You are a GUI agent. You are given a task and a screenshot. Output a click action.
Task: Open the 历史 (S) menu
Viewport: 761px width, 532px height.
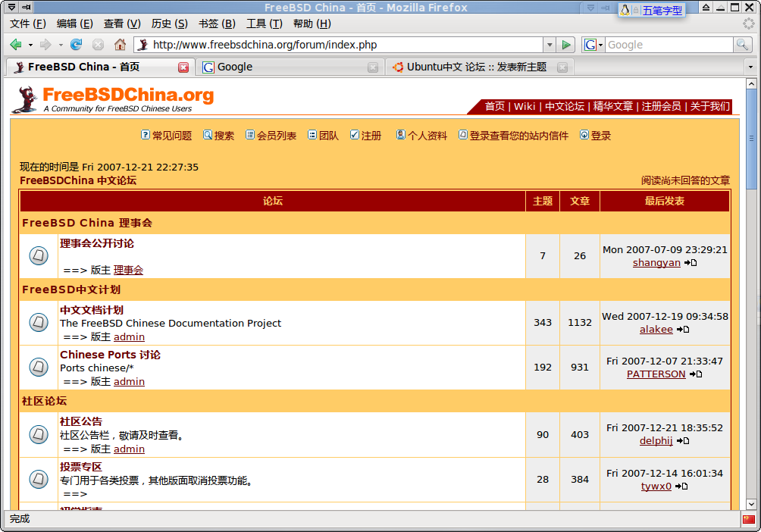pos(169,23)
